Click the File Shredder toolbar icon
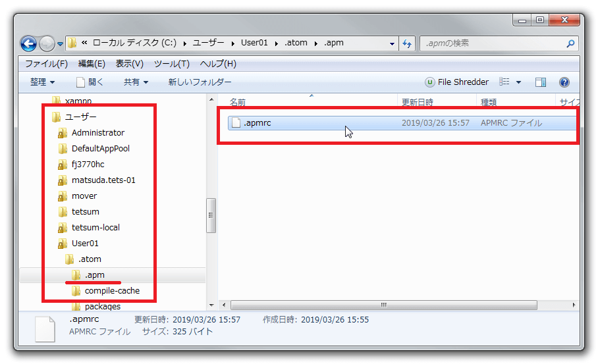 pyautogui.click(x=430, y=82)
